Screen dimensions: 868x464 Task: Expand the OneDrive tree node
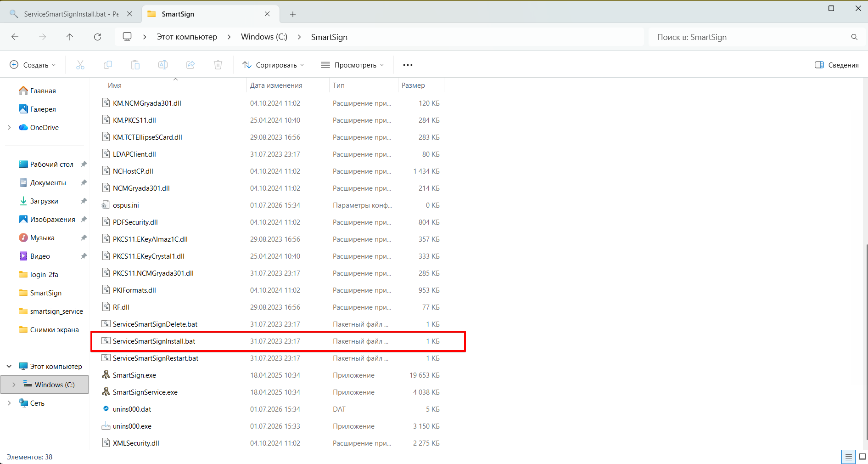tap(9, 127)
